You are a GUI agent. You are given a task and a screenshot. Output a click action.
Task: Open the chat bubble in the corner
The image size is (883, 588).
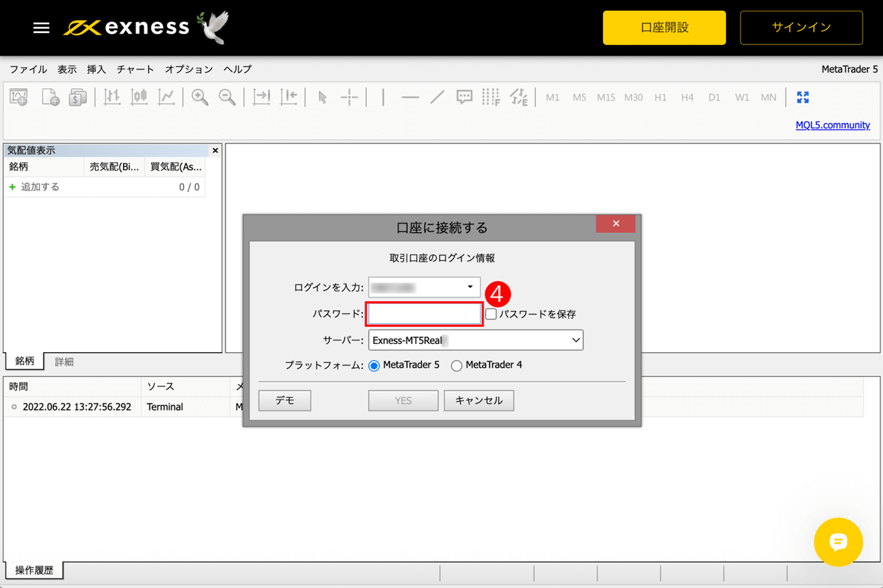pos(838,542)
